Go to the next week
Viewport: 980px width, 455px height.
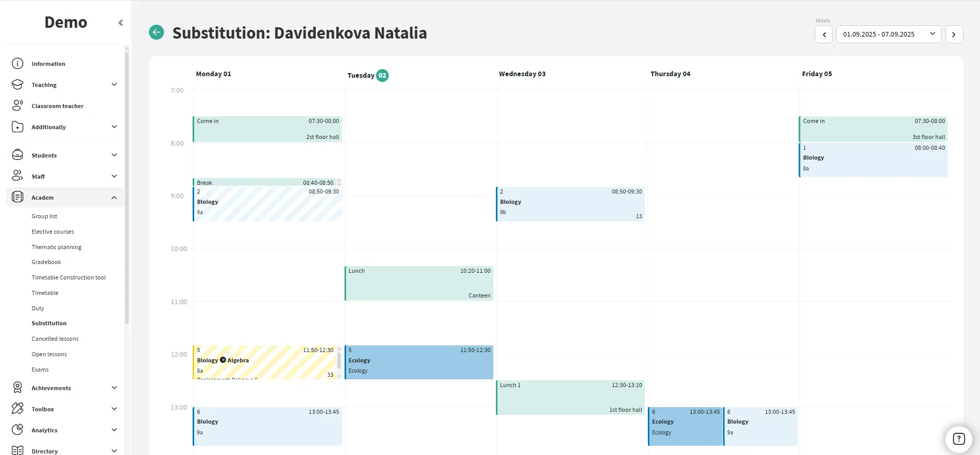(x=954, y=34)
